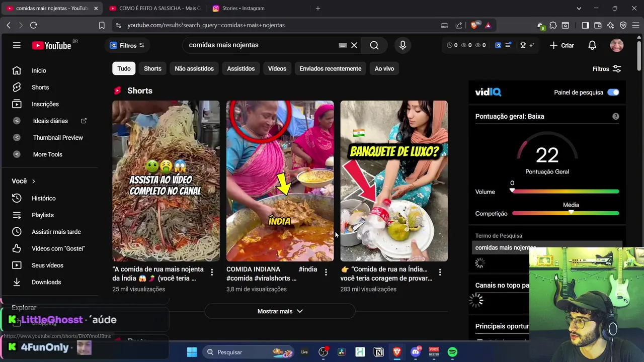Expand the Você section chevron
Viewport: 644px width, 362px height.
[34, 181]
